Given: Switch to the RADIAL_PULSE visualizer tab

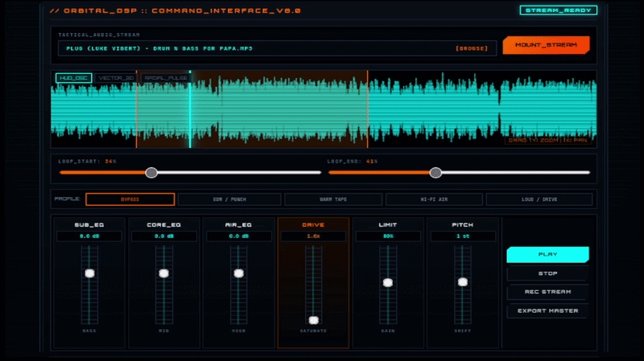Looking at the screenshot, I should click(166, 78).
